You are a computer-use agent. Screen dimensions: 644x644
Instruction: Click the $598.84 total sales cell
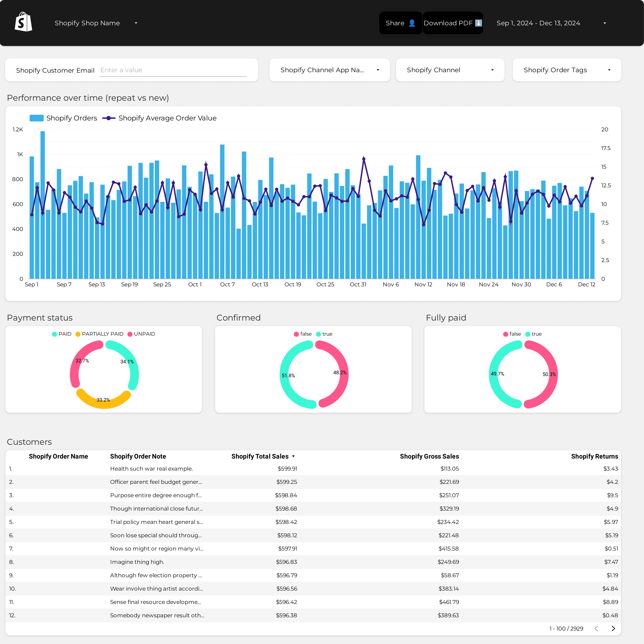tap(286, 495)
